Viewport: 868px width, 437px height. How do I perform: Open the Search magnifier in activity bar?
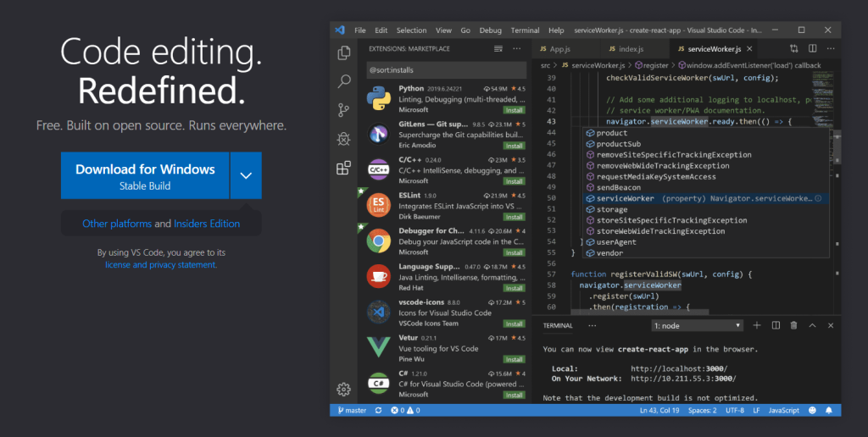pyautogui.click(x=344, y=81)
